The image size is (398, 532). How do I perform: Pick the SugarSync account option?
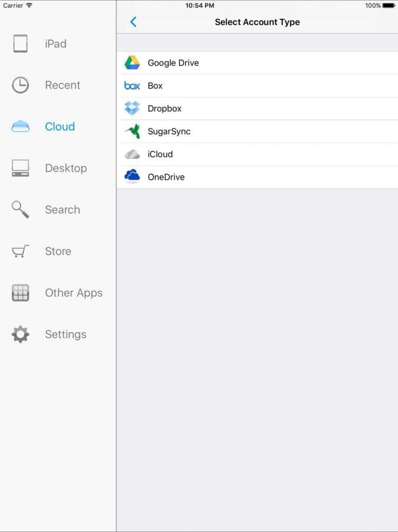click(169, 131)
